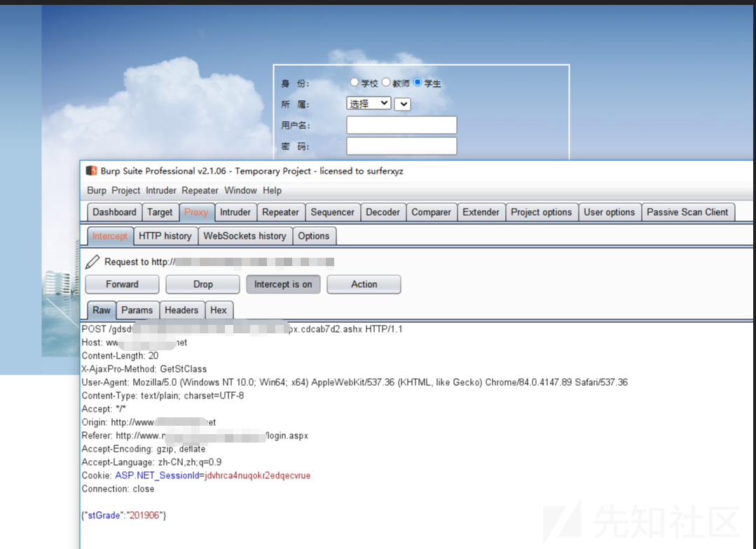Click the Host header line

click(134, 342)
